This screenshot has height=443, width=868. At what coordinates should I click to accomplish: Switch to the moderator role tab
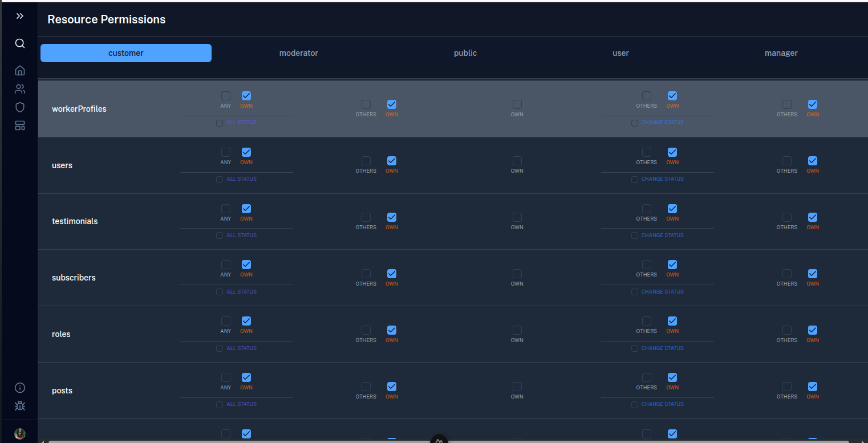(x=298, y=53)
